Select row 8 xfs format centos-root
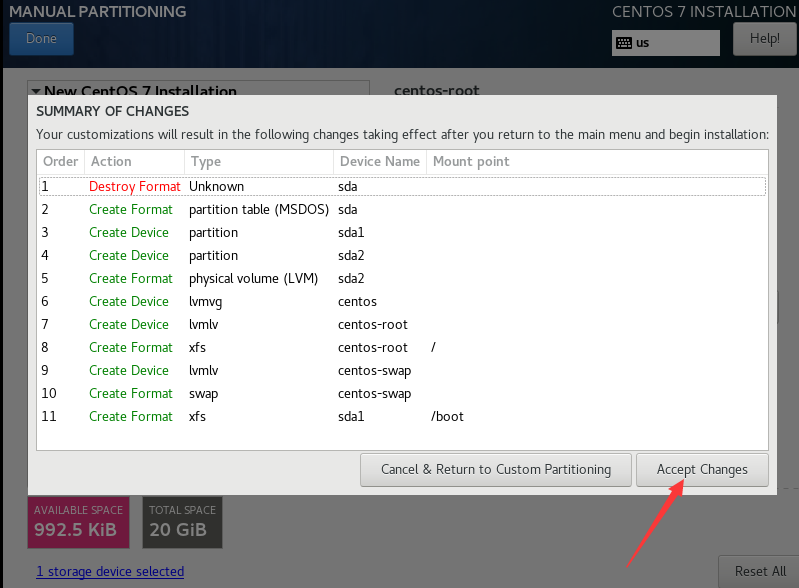 tap(403, 348)
